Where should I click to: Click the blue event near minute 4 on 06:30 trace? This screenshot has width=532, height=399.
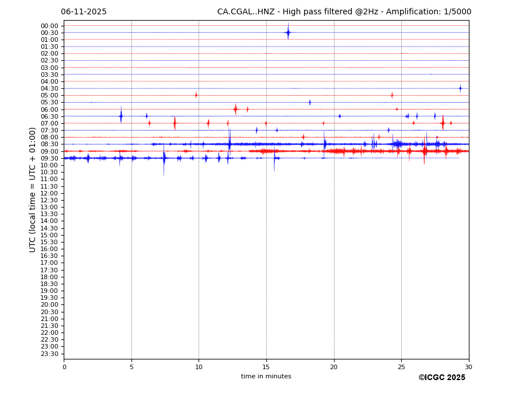tap(121, 116)
